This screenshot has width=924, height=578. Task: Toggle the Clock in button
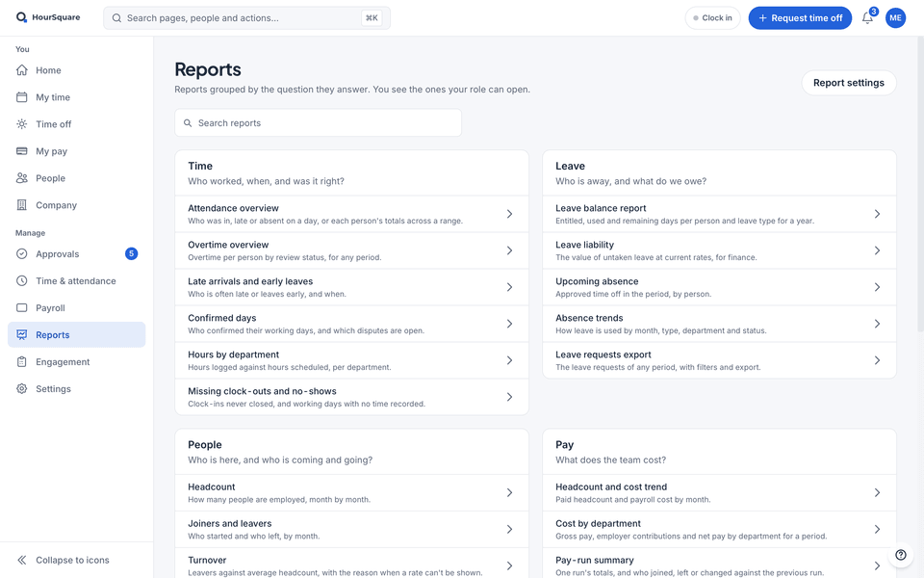(712, 17)
